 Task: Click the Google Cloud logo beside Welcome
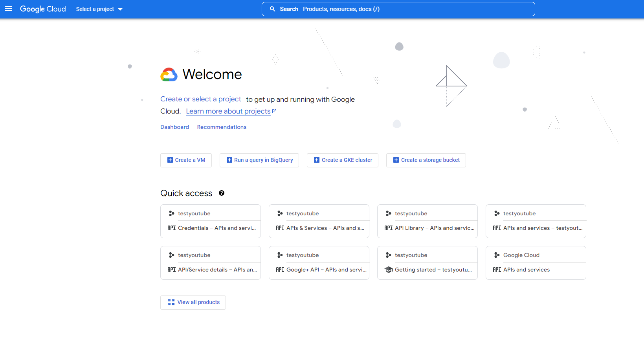[x=169, y=74]
